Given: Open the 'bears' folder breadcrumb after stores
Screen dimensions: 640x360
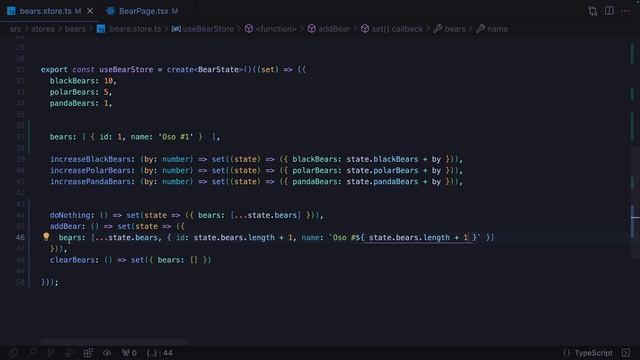Looking at the screenshot, I should click(x=75, y=29).
